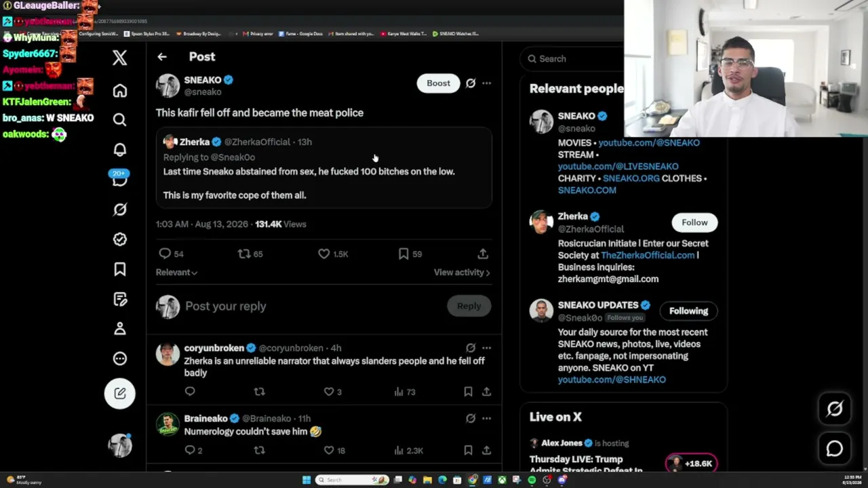Open more options on coryunbroken's reply
Screen dimensions: 868x488
point(486,348)
